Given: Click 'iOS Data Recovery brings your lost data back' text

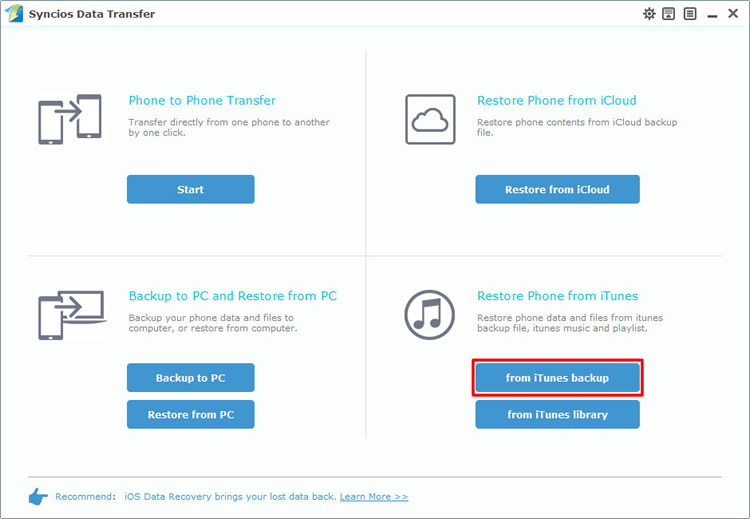Looking at the screenshot, I should click(x=230, y=497).
